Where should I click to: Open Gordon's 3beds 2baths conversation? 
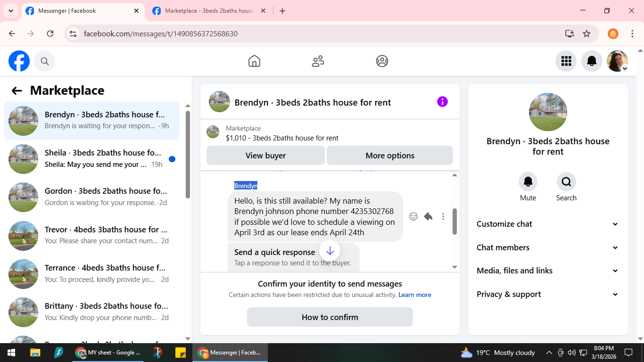click(x=92, y=197)
